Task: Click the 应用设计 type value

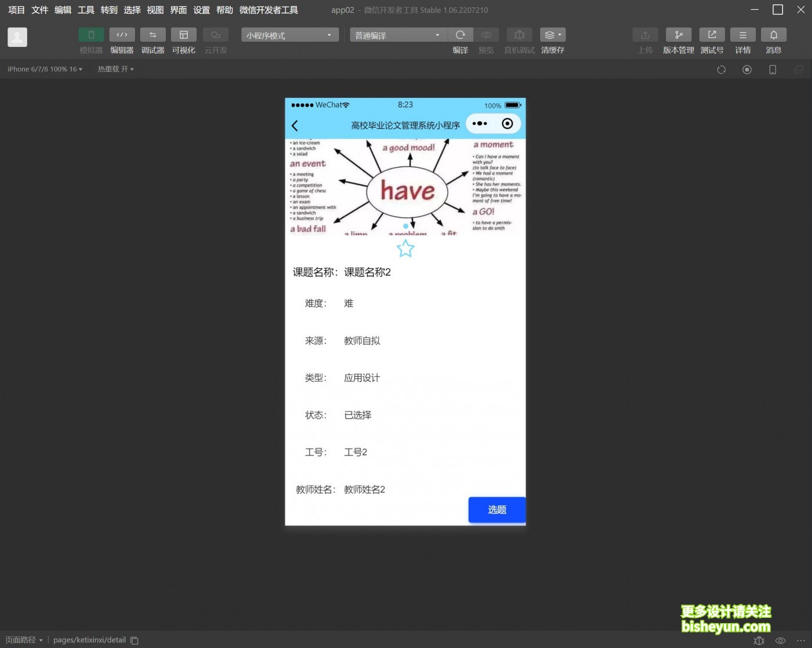Action: pyautogui.click(x=362, y=378)
